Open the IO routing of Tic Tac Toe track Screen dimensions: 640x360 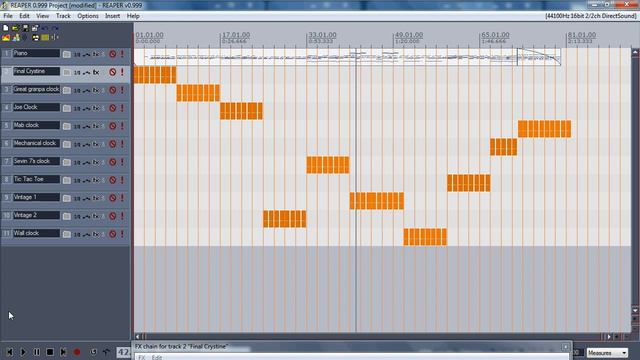pyautogui.click(x=77, y=180)
